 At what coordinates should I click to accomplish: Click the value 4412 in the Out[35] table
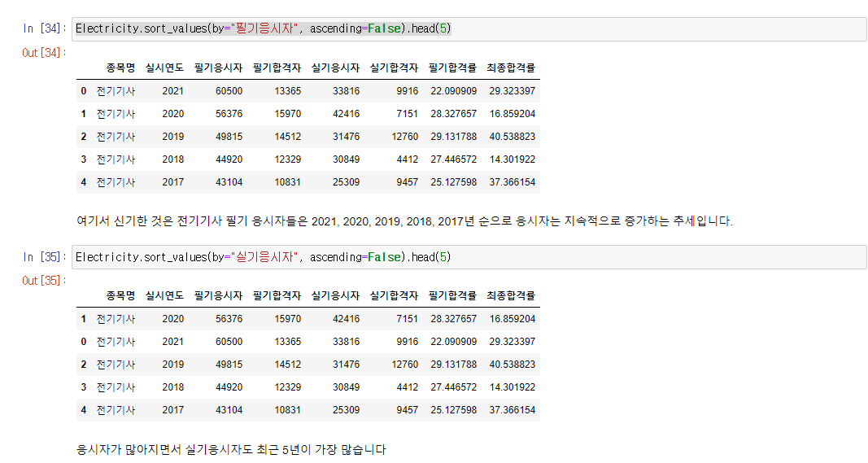(x=407, y=387)
